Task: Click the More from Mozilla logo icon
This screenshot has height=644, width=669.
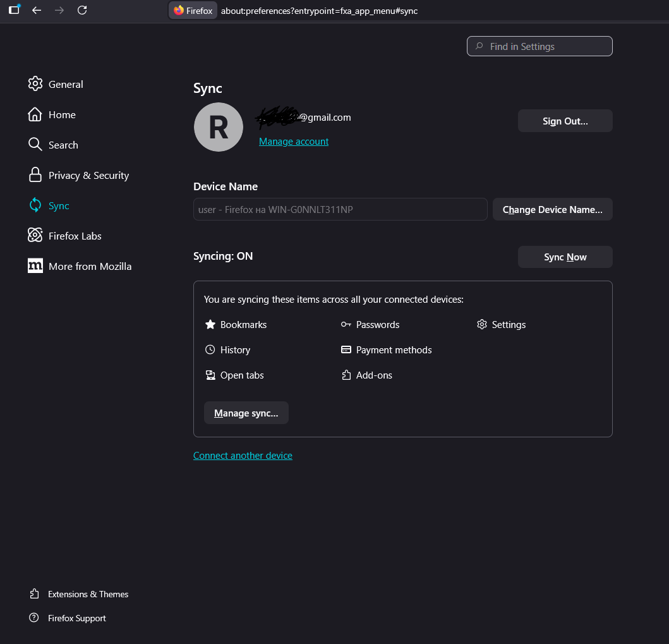Action: [35, 266]
